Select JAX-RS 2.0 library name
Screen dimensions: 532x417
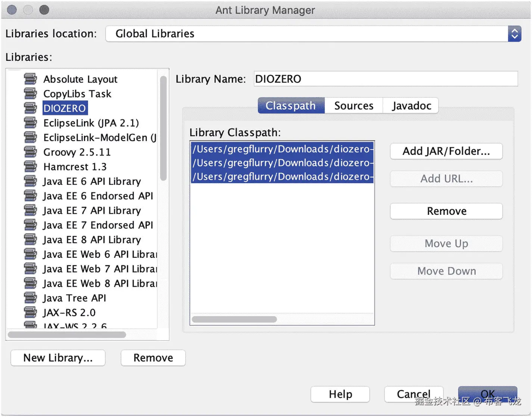[69, 313]
